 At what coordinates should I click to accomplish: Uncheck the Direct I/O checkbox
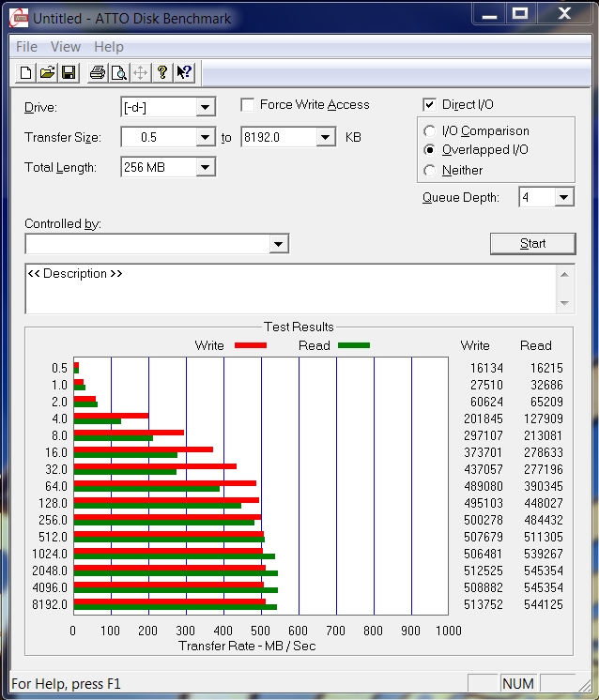(x=430, y=105)
